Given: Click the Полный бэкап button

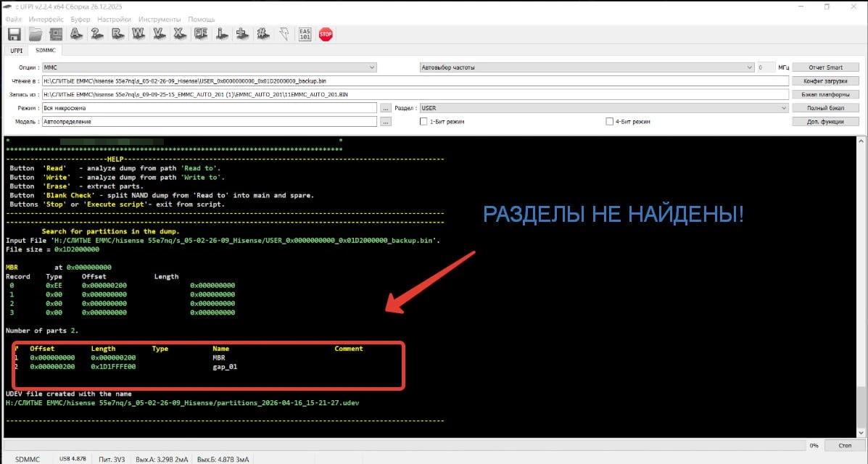Looking at the screenshot, I should tap(825, 108).
